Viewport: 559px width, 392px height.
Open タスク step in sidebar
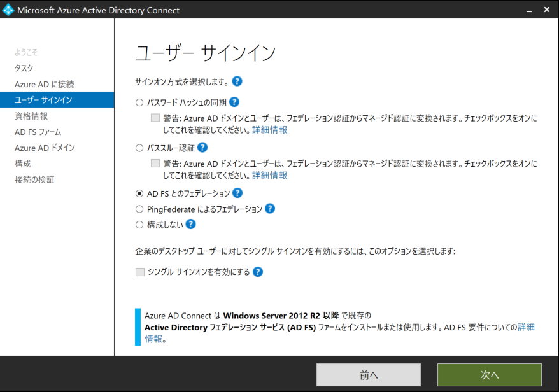point(24,68)
